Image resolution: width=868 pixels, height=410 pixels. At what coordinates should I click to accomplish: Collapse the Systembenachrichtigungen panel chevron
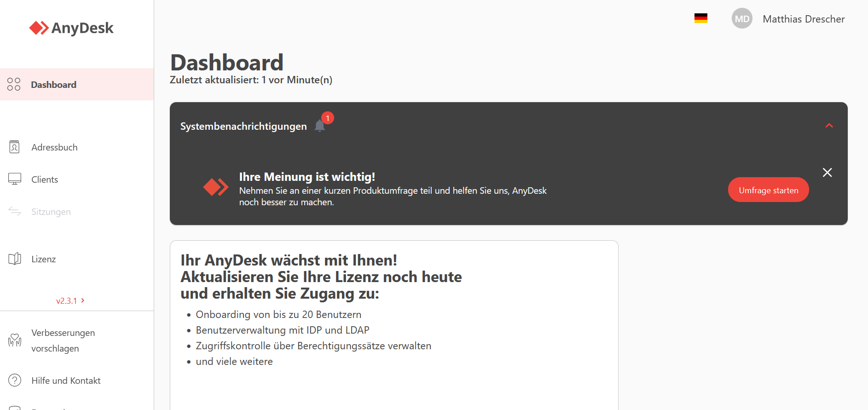click(x=829, y=126)
